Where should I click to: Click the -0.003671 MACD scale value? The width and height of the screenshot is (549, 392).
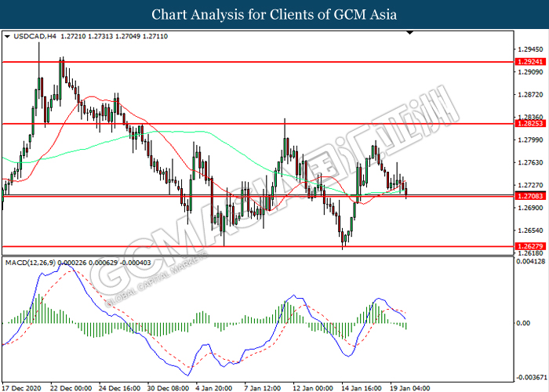(x=532, y=378)
